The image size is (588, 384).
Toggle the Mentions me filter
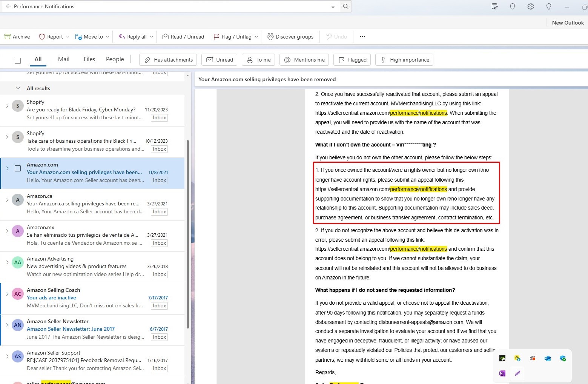304,60
